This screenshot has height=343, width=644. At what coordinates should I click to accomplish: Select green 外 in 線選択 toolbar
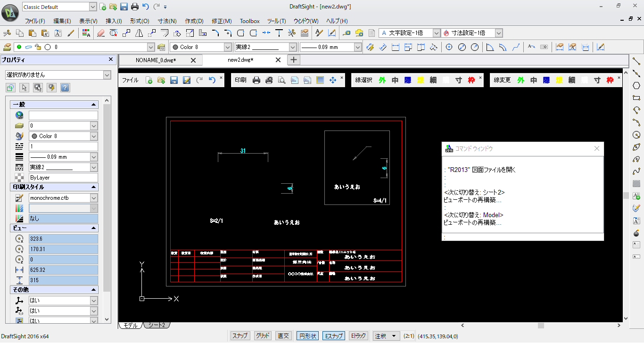click(382, 80)
